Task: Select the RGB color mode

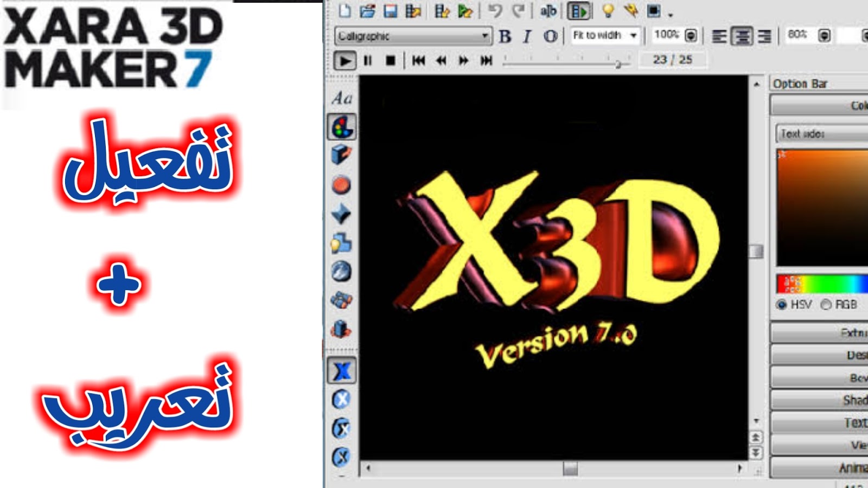Action: (x=826, y=305)
